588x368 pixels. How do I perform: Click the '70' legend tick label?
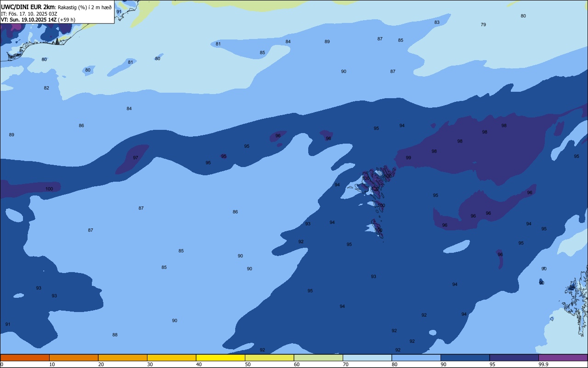[x=345, y=364]
